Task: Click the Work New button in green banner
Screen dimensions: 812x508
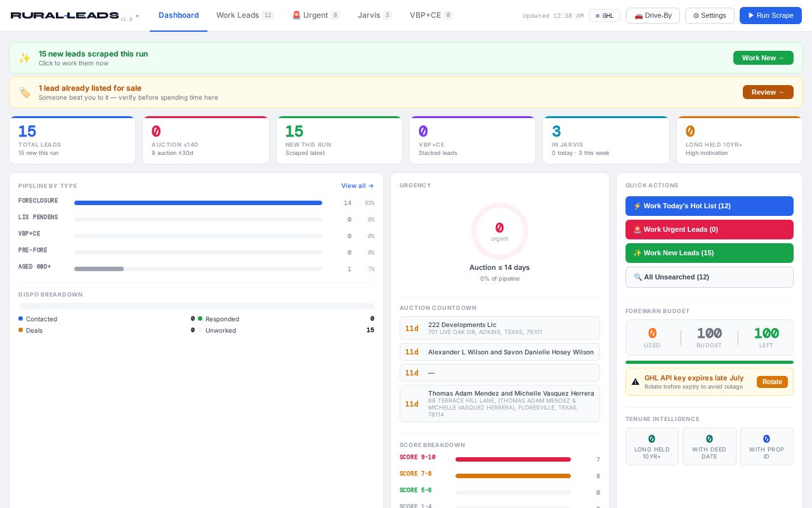Action: (763, 58)
